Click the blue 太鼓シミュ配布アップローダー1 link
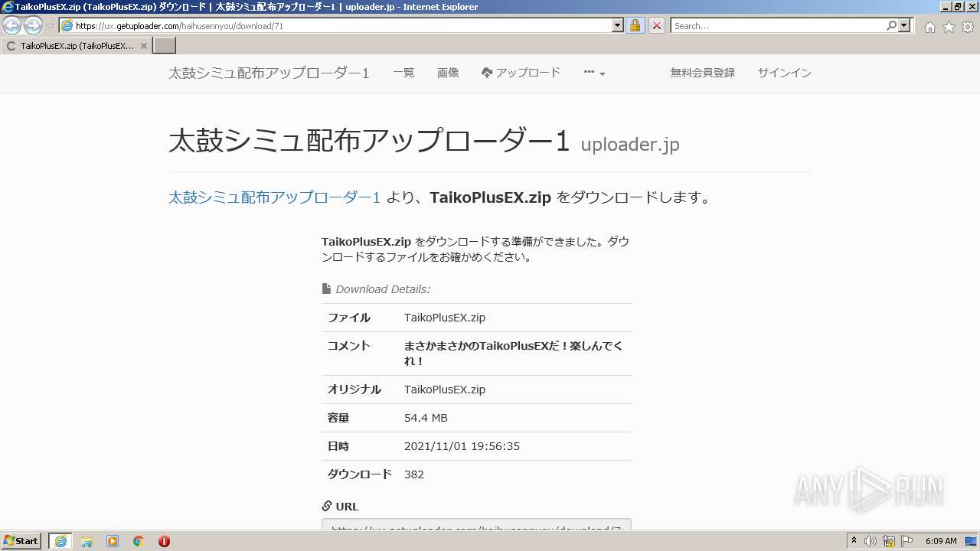Screen dimensions: 980x551 274,197
